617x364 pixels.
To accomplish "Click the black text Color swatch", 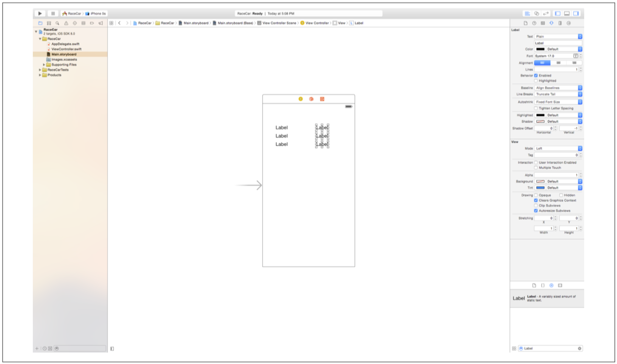I will tap(540, 49).
